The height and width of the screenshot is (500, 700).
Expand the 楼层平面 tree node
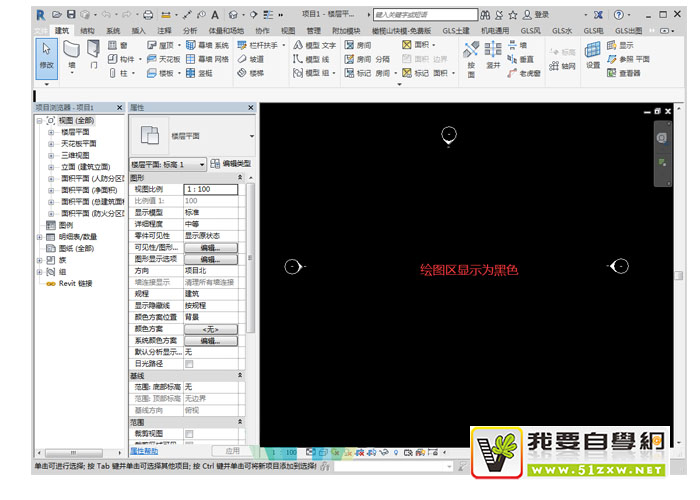tap(51, 132)
